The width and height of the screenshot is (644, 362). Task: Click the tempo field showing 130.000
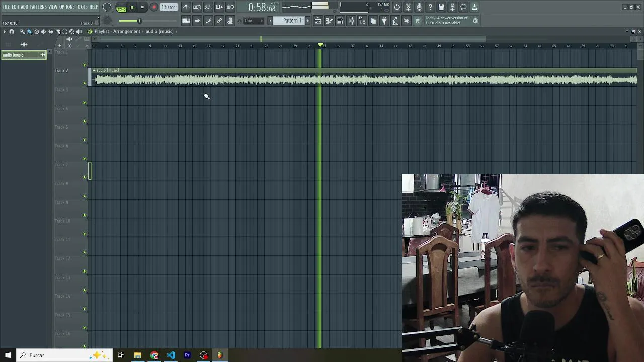click(169, 7)
